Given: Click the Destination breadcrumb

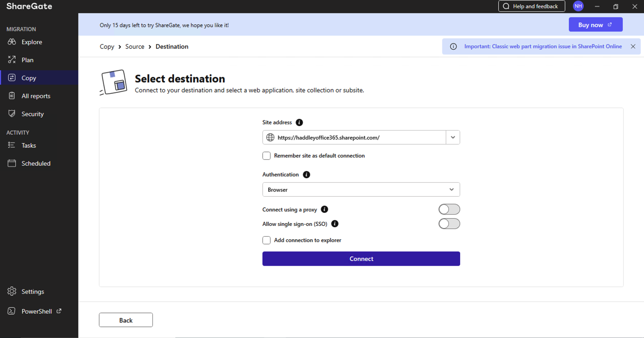Looking at the screenshot, I should pyautogui.click(x=172, y=46).
